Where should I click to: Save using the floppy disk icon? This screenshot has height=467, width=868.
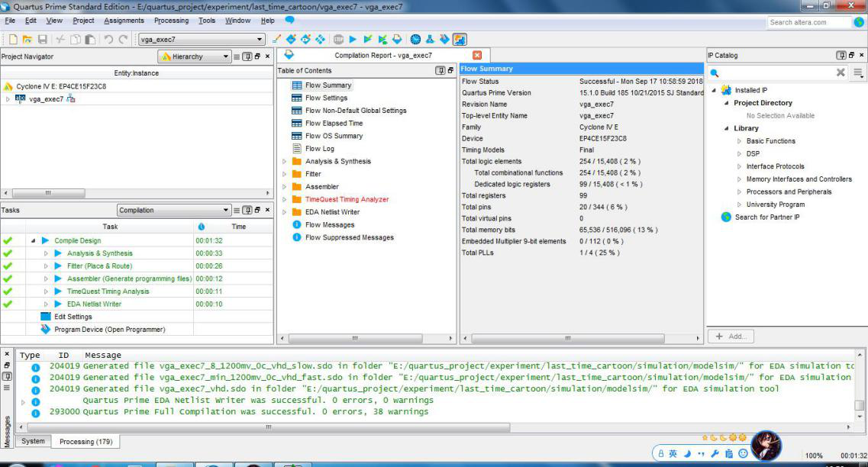pos(42,39)
